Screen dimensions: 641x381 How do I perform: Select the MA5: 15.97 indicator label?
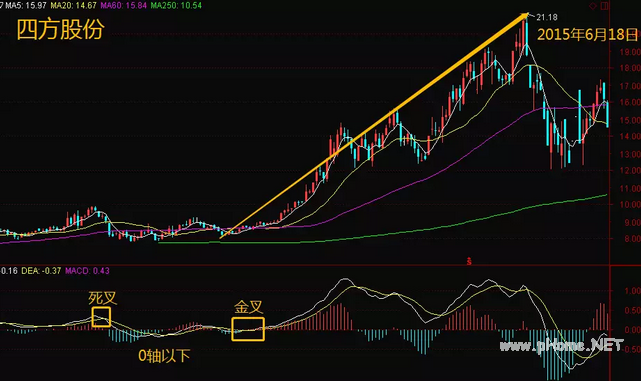coord(25,5)
